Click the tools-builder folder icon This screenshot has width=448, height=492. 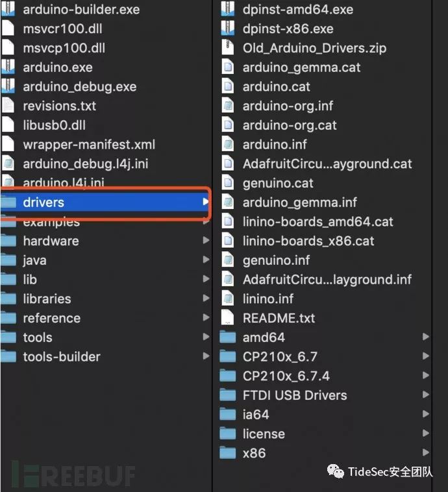pos(8,356)
